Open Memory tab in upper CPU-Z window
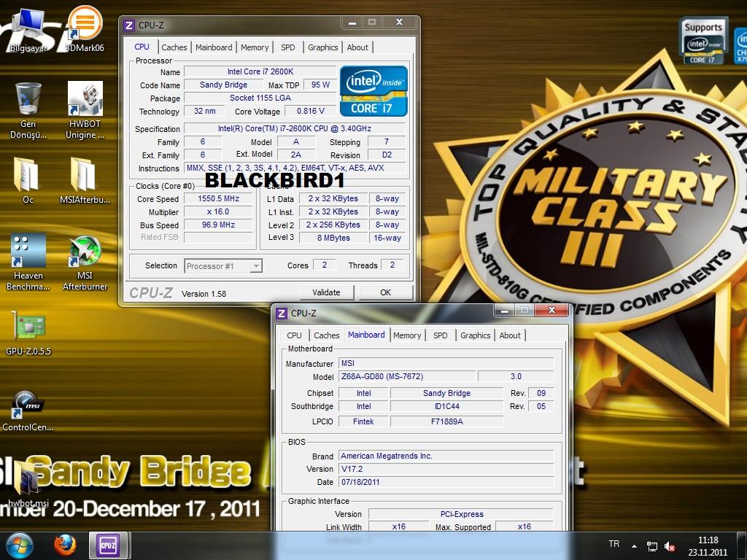Screen dimensions: 747x560 click(255, 47)
